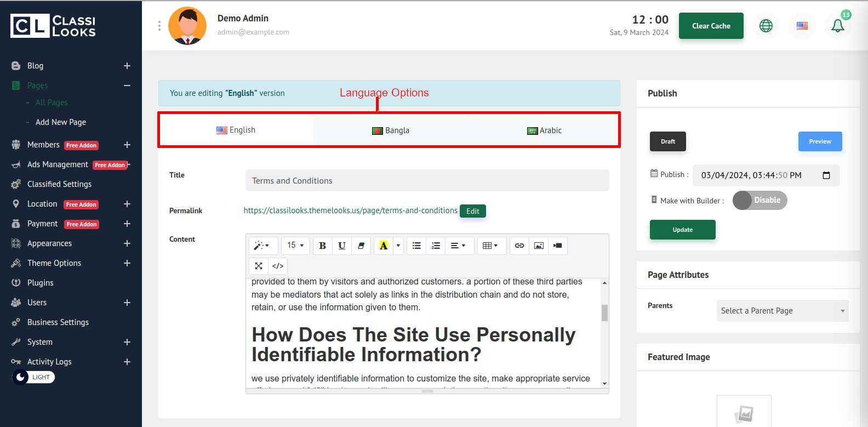Switch the editor to code view
The height and width of the screenshot is (427, 868).
click(x=278, y=266)
